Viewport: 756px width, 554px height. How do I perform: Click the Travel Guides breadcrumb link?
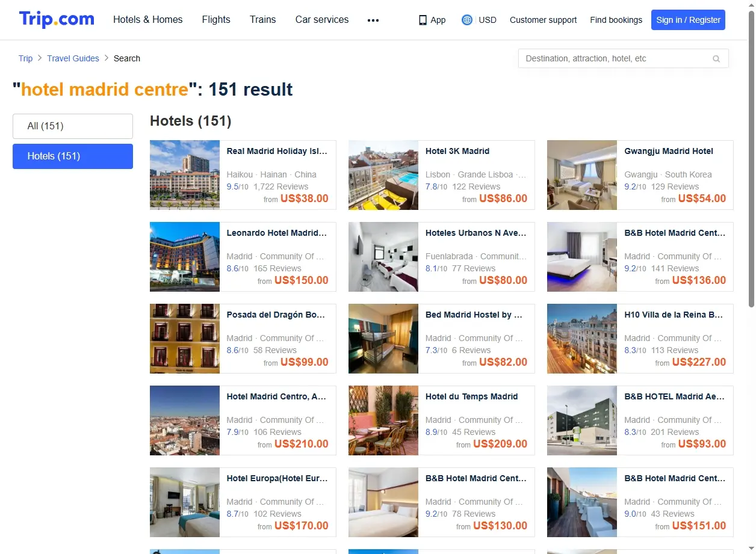[x=73, y=58]
